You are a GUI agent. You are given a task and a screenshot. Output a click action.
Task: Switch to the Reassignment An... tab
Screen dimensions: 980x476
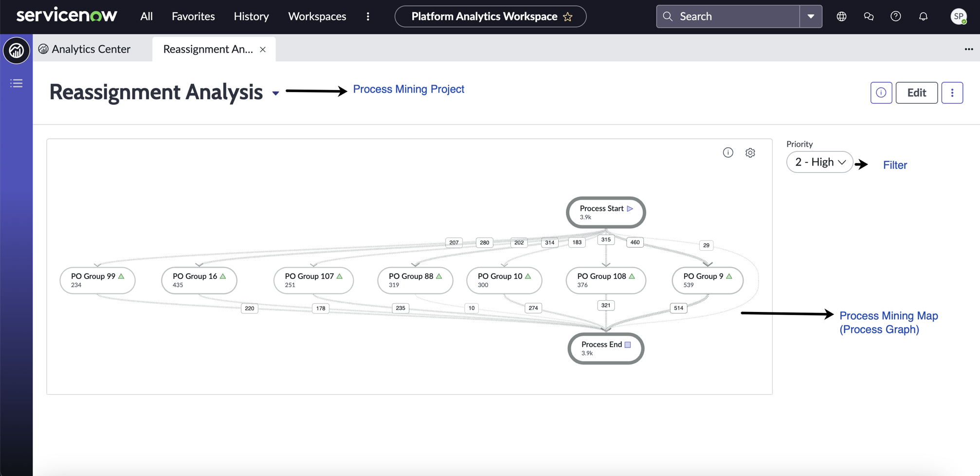tap(208, 49)
